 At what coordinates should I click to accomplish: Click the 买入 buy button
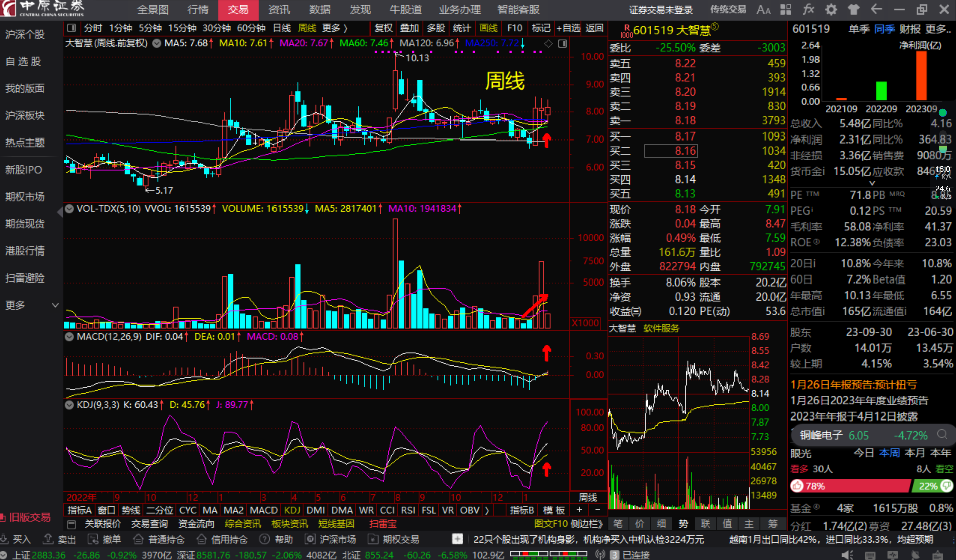pos(16,539)
